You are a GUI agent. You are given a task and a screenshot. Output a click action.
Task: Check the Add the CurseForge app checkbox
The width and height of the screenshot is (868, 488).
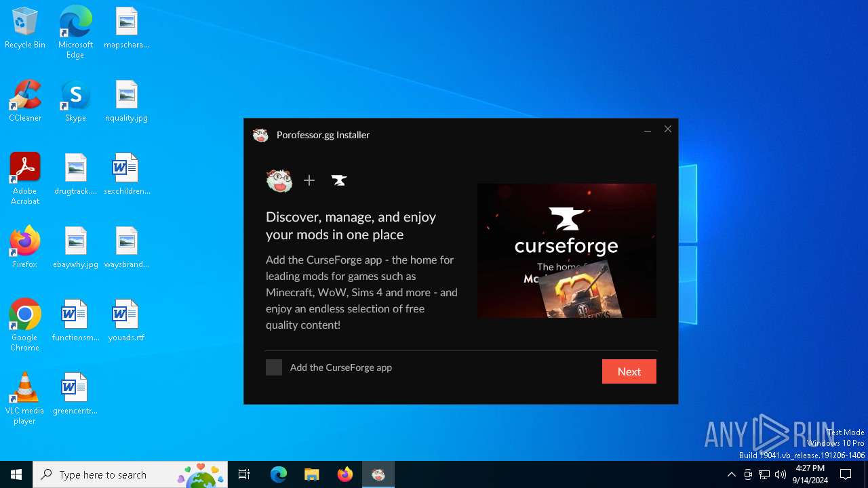coord(274,367)
